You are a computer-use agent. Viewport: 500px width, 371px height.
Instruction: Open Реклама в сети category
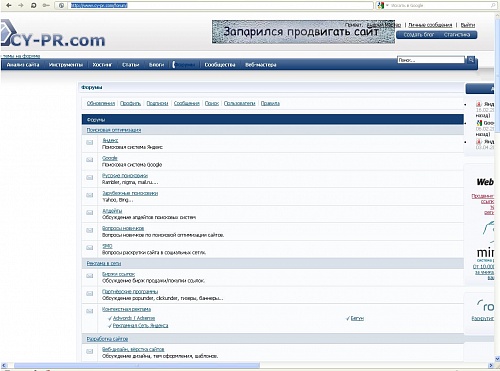(104, 263)
